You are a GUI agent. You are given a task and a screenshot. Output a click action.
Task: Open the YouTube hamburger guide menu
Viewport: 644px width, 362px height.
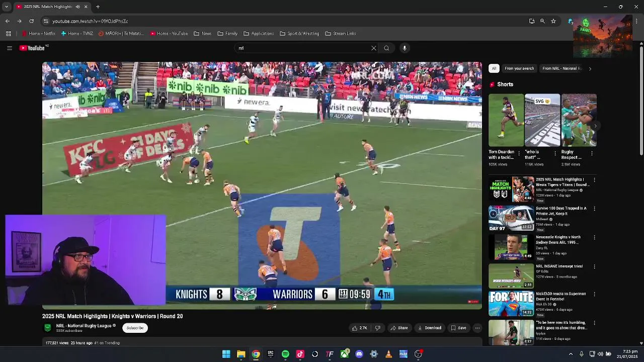(x=9, y=48)
